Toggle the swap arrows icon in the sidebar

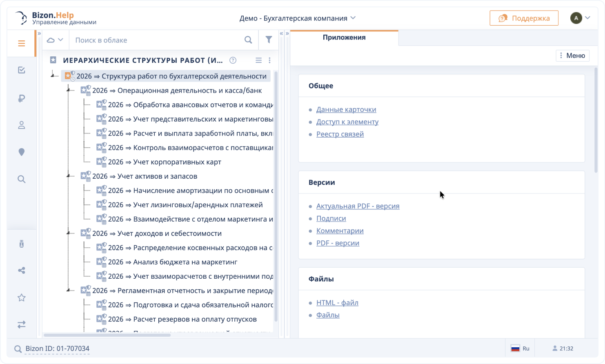coord(21,324)
